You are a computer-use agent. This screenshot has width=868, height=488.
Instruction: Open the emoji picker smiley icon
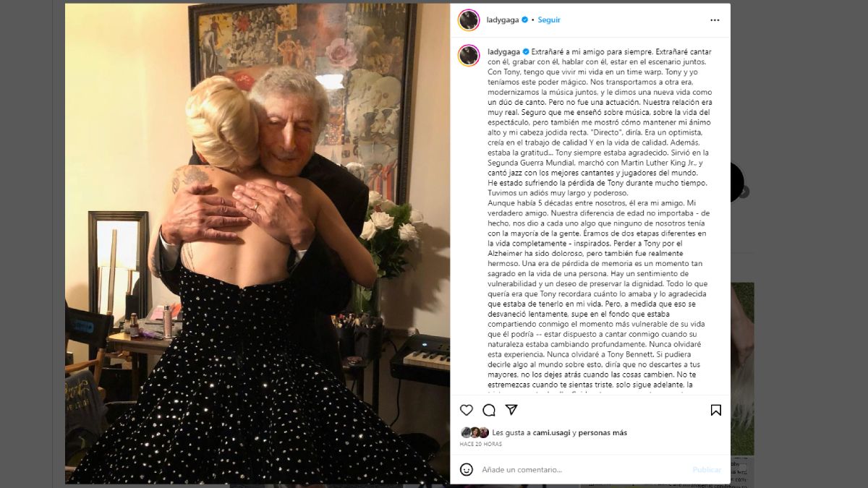tap(467, 469)
